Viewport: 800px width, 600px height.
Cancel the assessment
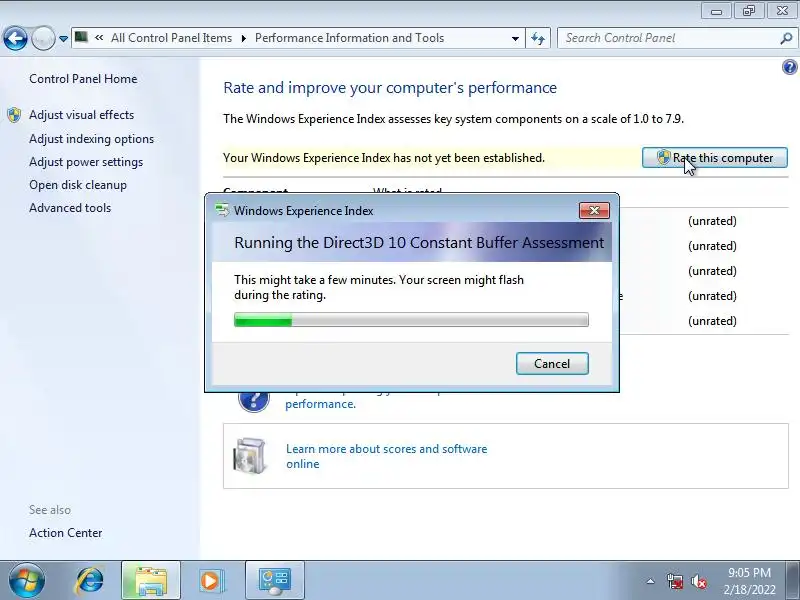coord(552,364)
